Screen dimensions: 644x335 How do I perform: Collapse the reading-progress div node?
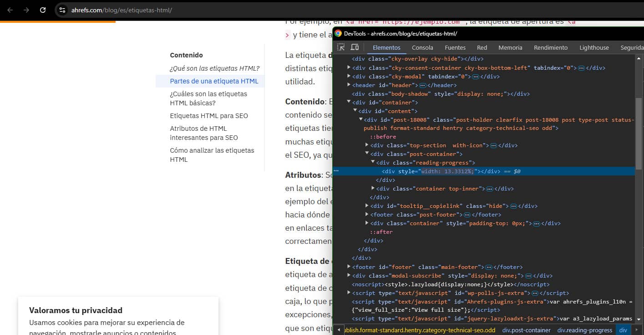(373, 162)
